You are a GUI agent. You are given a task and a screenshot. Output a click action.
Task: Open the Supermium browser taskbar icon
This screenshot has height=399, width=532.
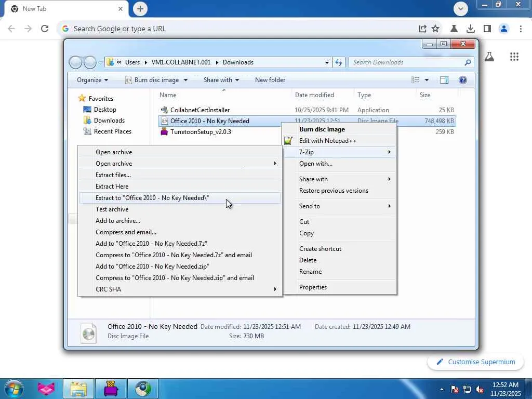143,389
